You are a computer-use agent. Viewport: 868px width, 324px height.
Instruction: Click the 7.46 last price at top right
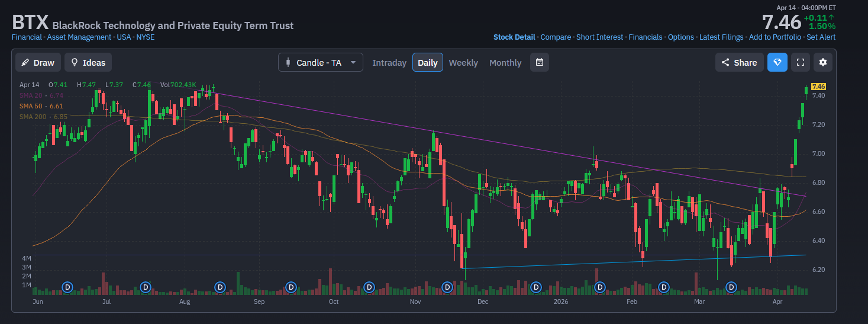pos(781,23)
